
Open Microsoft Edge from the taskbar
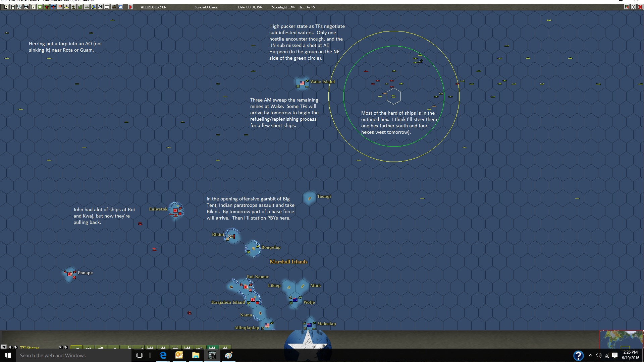tap(163, 355)
